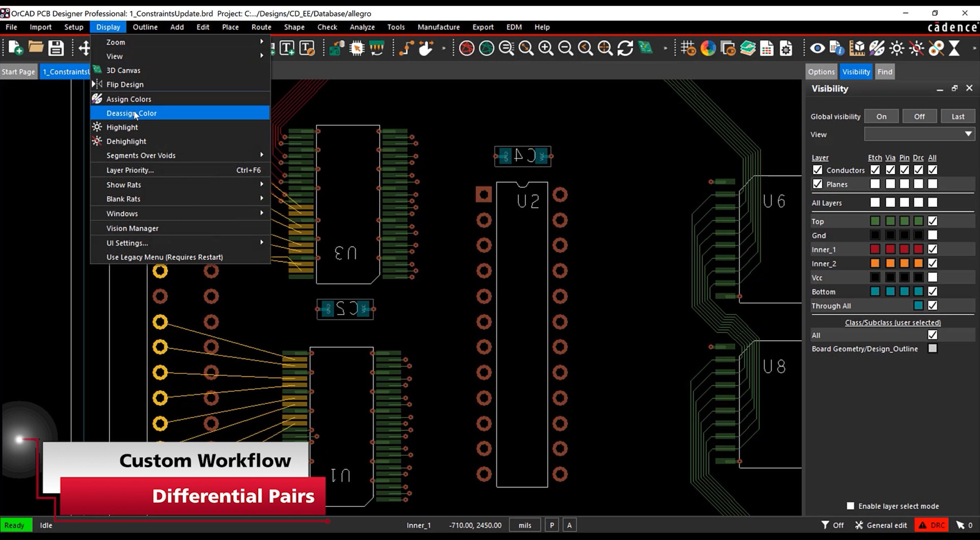The image size is (980, 540).
Task: Click the hourglass icon in toolbar
Action: click(954, 48)
